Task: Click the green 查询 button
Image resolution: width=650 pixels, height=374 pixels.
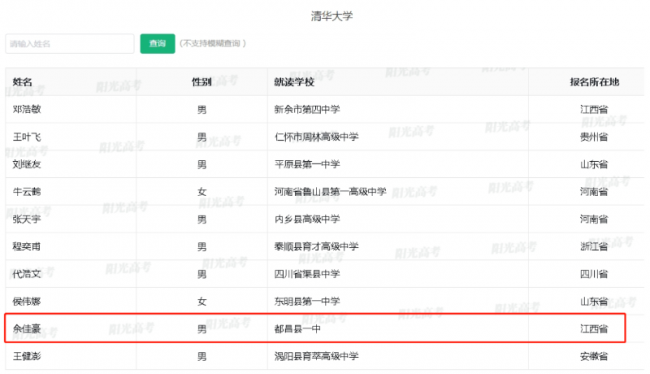Action: [158, 44]
